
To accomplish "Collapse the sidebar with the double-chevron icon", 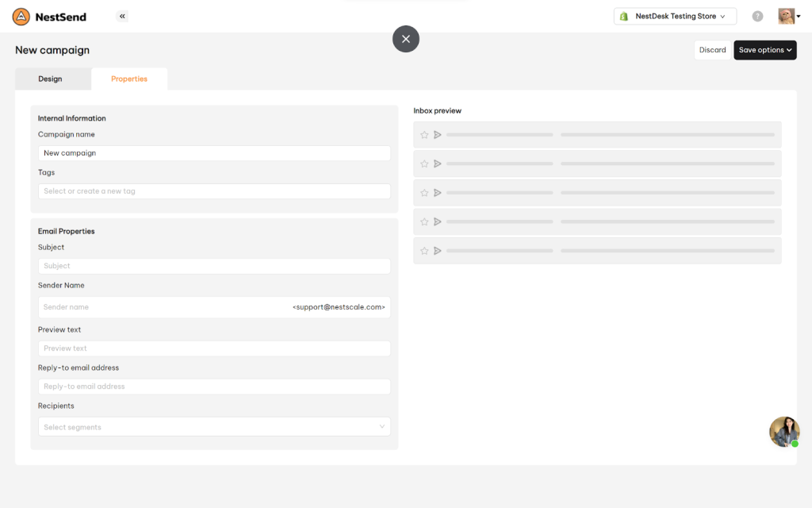I will point(122,16).
